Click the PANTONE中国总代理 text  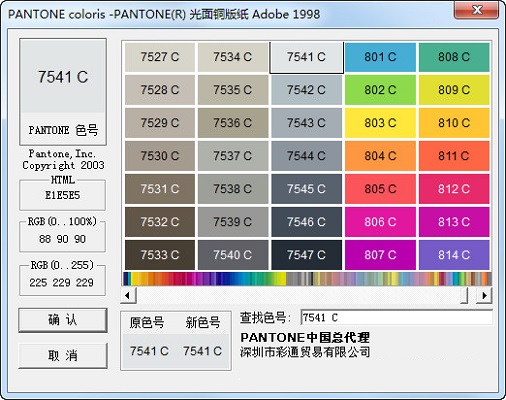[x=305, y=338]
